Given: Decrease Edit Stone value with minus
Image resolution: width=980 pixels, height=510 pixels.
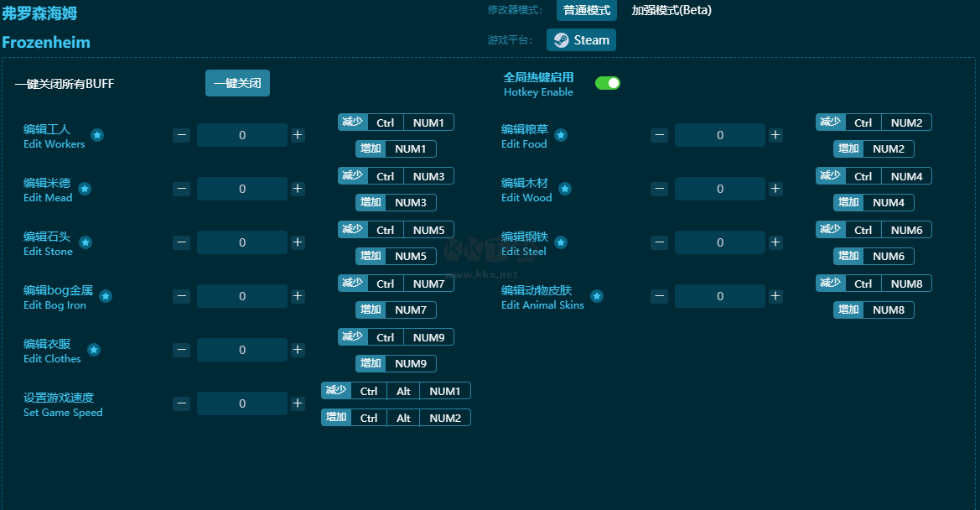Looking at the screenshot, I should [181, 242].
